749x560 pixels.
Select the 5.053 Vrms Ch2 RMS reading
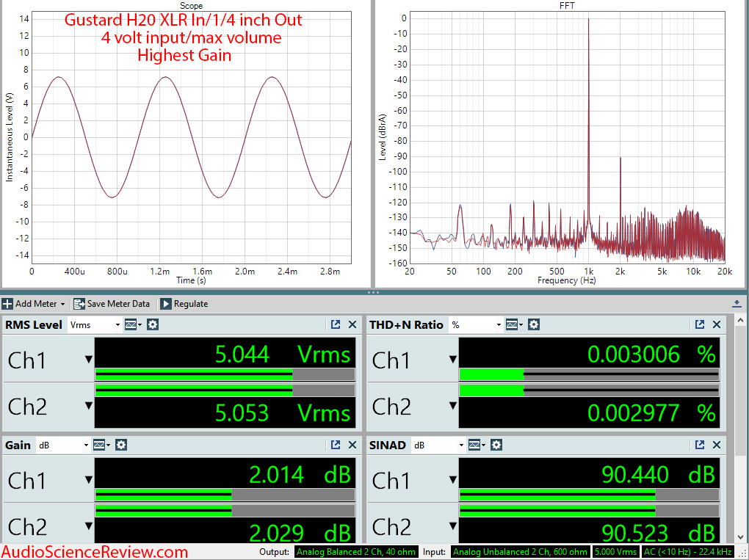283,412
